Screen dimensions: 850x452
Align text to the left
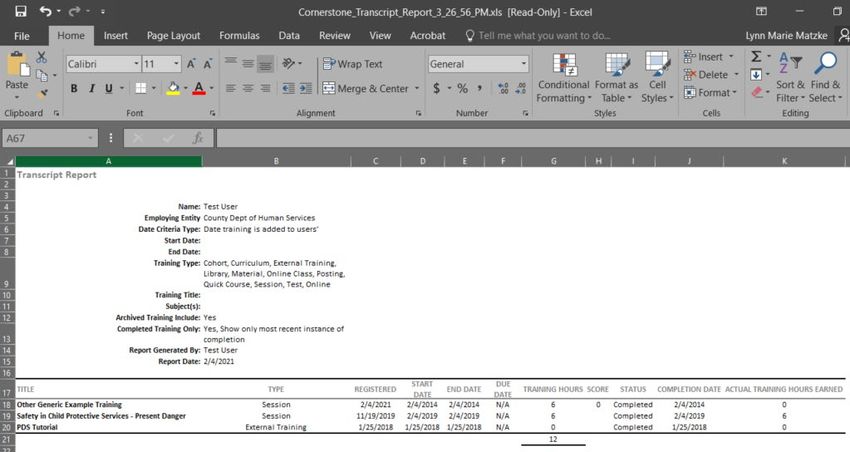231,88
